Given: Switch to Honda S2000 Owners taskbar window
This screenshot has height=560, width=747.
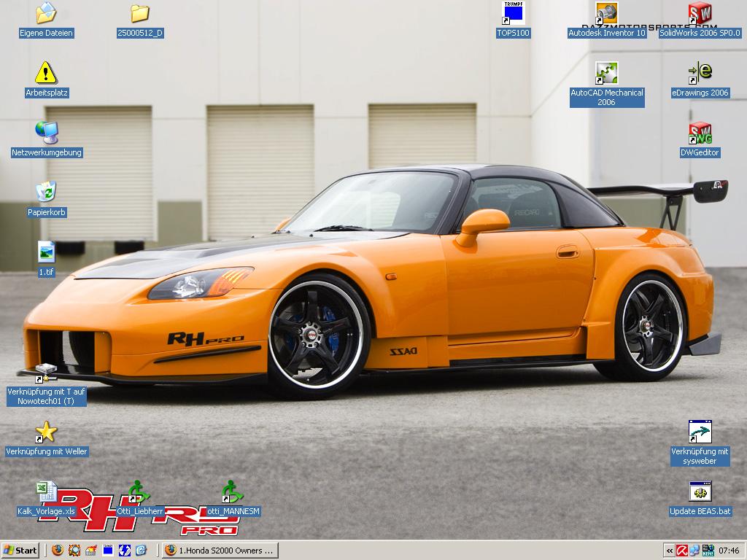Looking at the screenshot, I should [220, 551].
